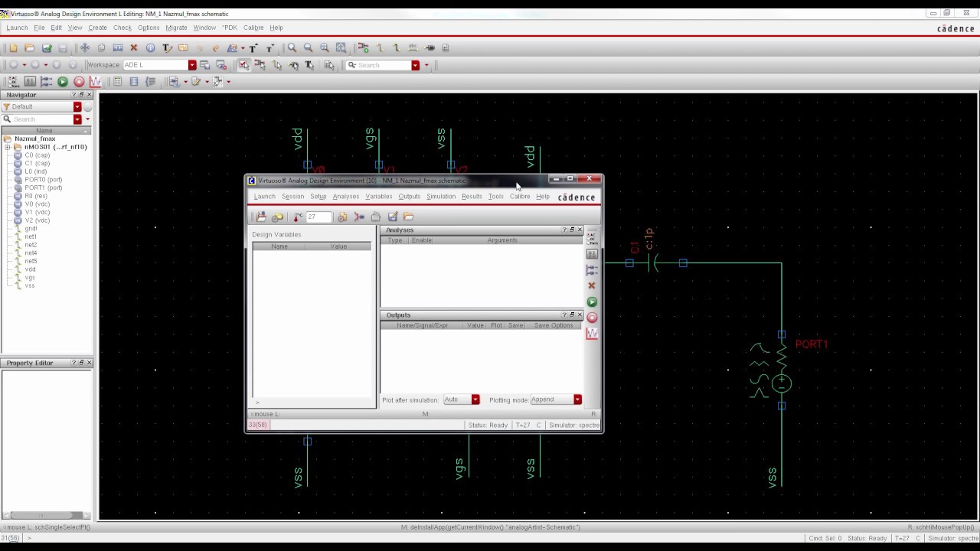Click the temperature value field showing 27
The height and width of the screenshot is (551, 980).
click(x=318, y=217)
